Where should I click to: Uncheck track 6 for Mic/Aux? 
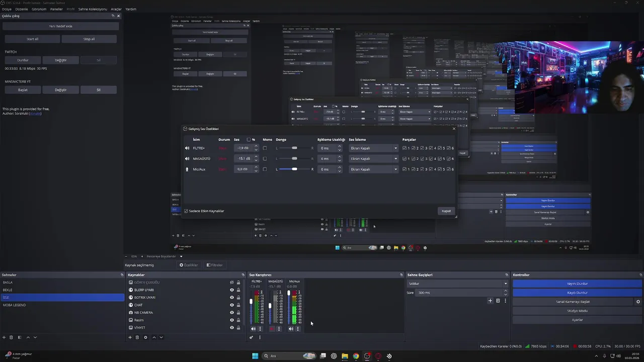pos(449,169)
